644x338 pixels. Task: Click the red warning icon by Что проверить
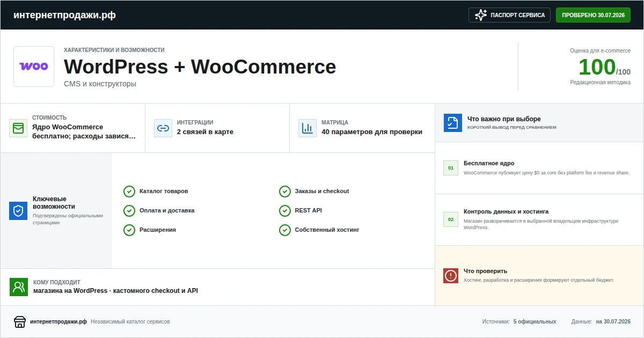coord(451,276)
